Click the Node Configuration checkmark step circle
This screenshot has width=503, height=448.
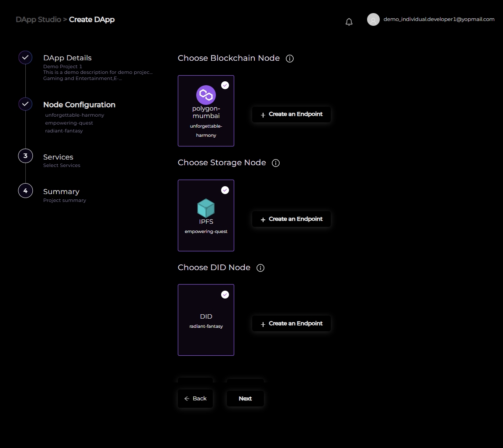[x=25, y=104]
